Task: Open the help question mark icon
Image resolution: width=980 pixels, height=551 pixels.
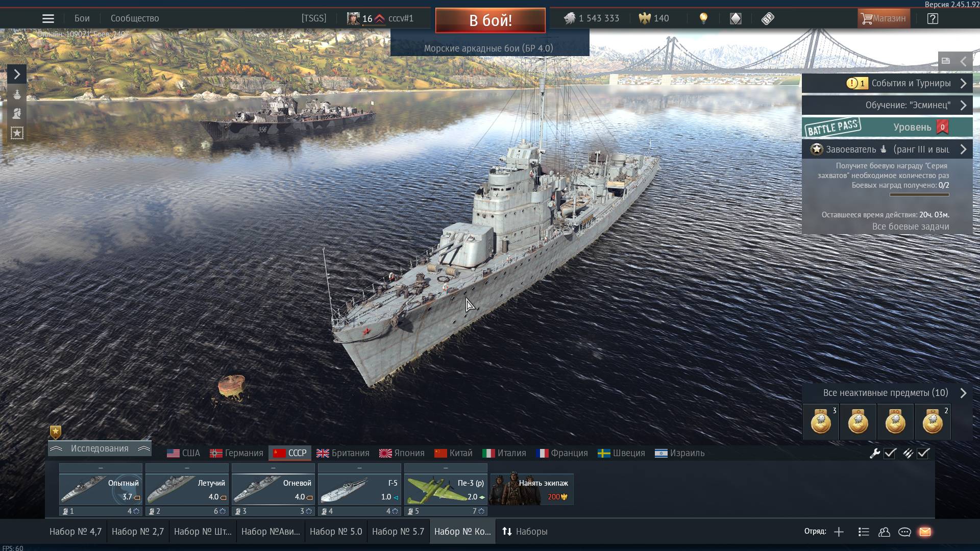Action: [933, 18]
